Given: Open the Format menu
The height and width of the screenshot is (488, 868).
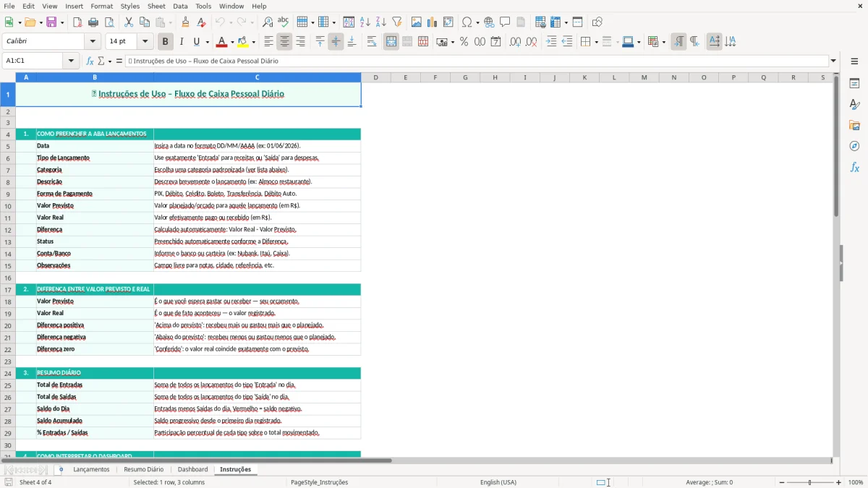Looking at the screenshot, I should 101,6.
